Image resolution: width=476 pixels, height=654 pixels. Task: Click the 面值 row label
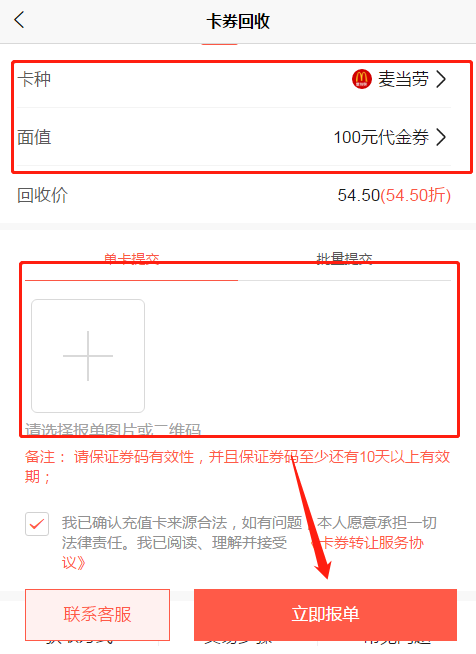coord(34,137)
